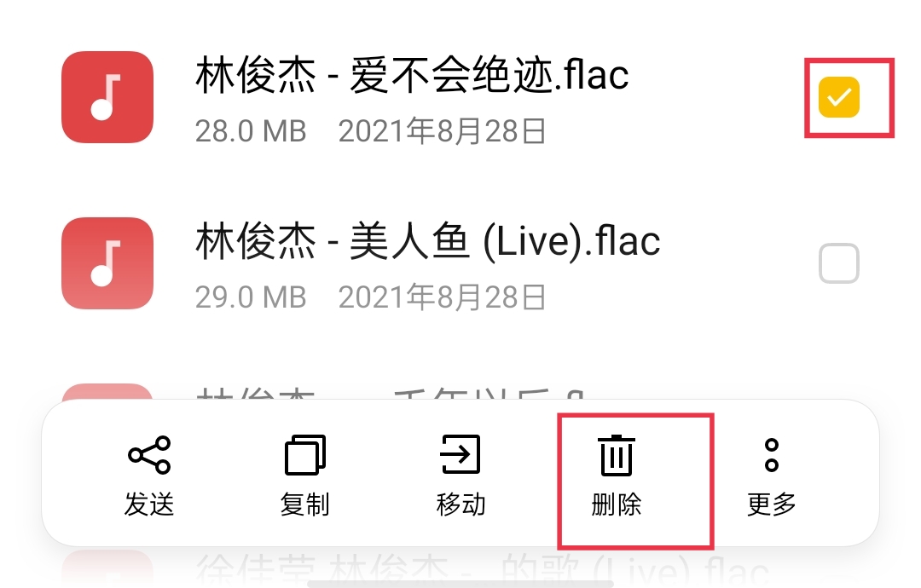Open the 更多 vertical dots icon
This screenshot has height=588, width=921.
(x=772, y=455)
